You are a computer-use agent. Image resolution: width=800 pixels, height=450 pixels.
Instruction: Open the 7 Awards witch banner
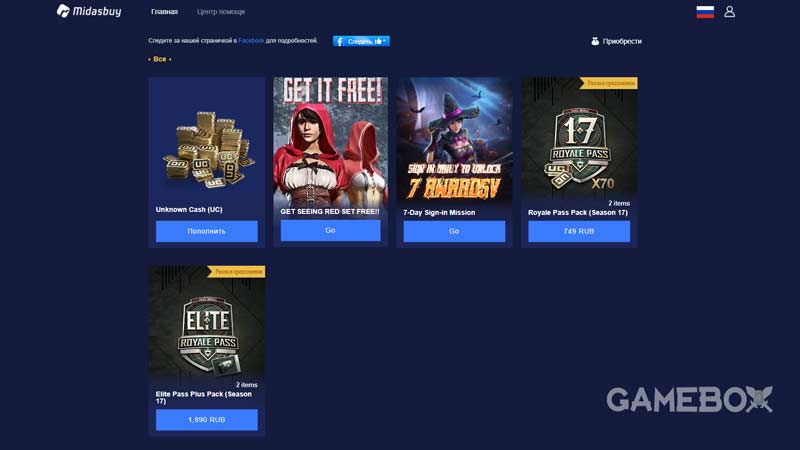[455, 141]
